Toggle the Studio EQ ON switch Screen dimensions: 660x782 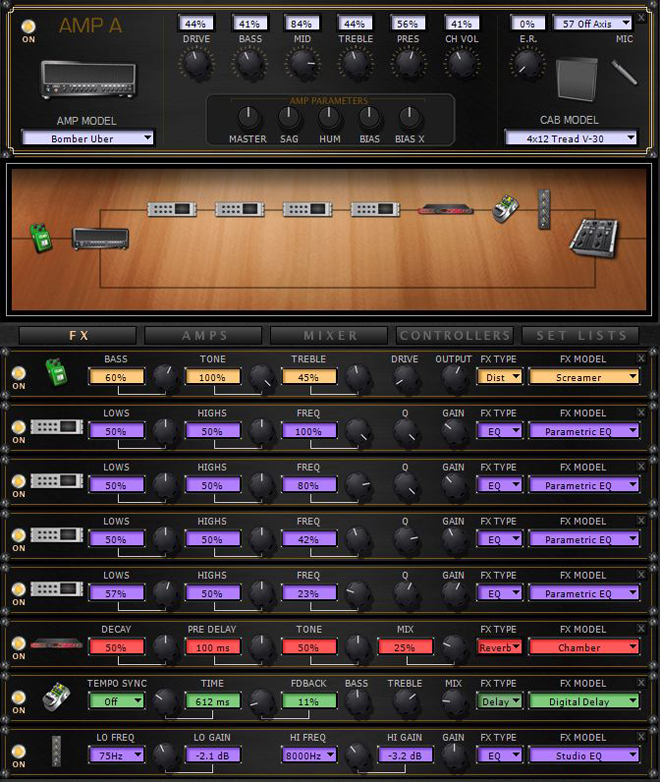coord(18,751)
